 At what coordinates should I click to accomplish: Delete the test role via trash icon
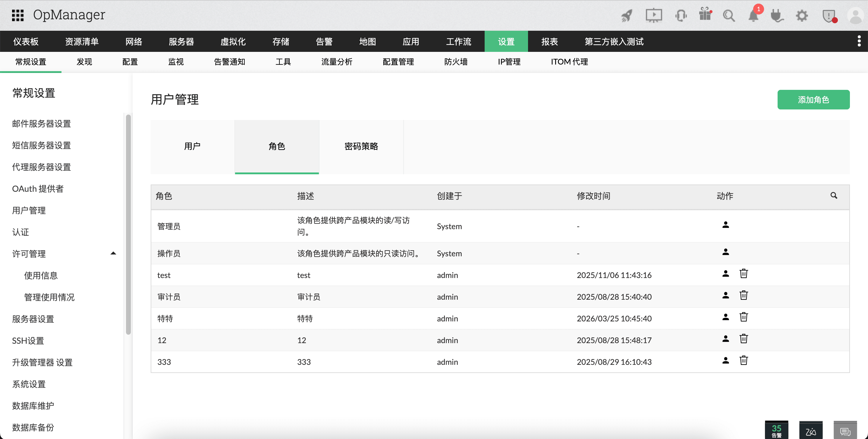tap(744, 273)
